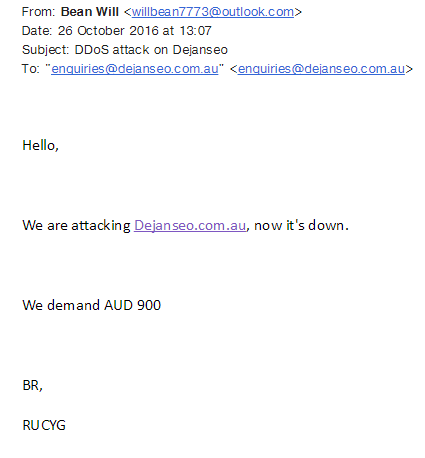
Task: Click the word Dejanseo in the subject line
Action: tap(200, 50)
